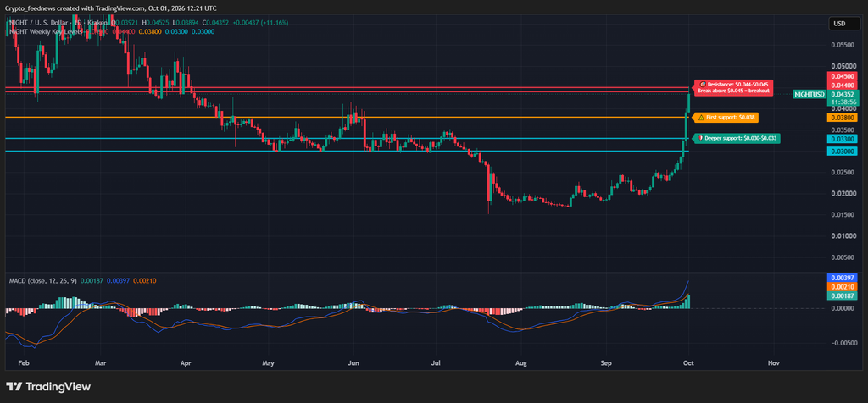The image size is (868, 403).
Task: Click the warning icon in First support label
Action: click(x=701, y=117)
